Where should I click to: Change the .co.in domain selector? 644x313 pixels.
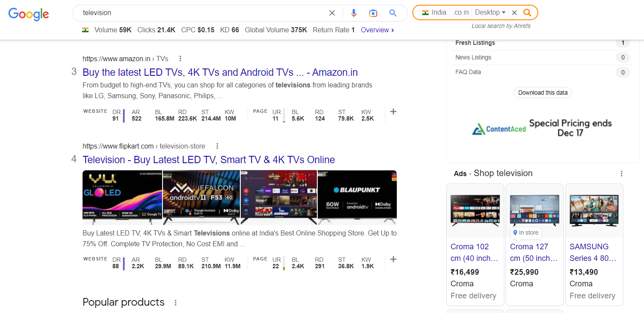click(461, 12)
